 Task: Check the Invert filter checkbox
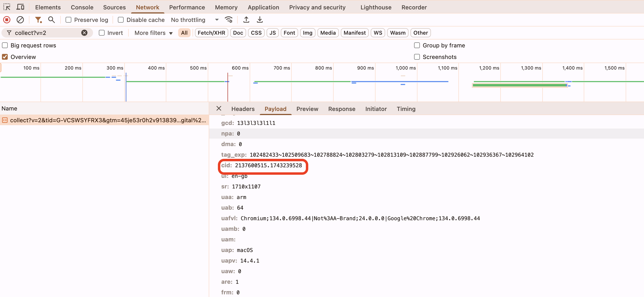(x=101, y=33)
